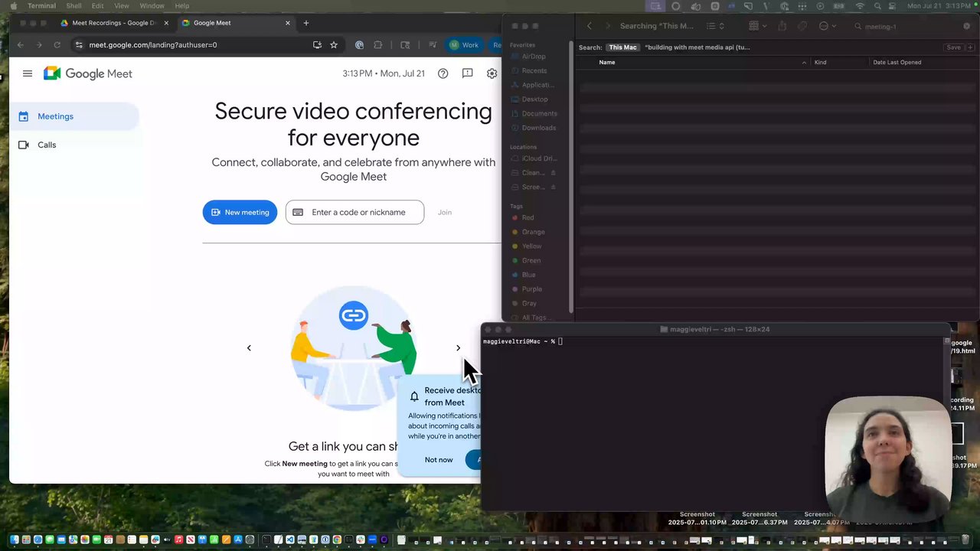Go back in Finder window

coord(589,26)
